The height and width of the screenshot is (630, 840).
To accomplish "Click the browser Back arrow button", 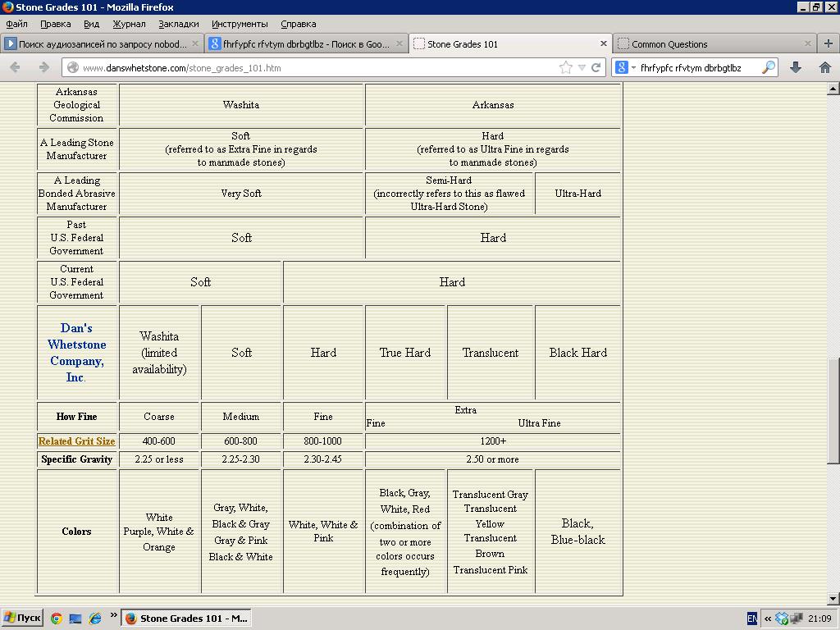I will pos(15,68).
